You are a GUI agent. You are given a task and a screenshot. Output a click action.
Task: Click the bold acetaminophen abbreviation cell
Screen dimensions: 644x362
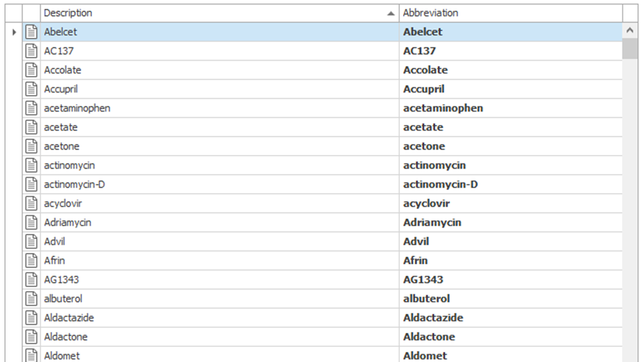point(511,108)
